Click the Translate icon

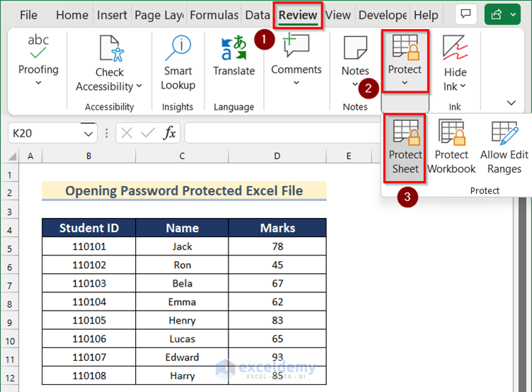coord(233,47)
